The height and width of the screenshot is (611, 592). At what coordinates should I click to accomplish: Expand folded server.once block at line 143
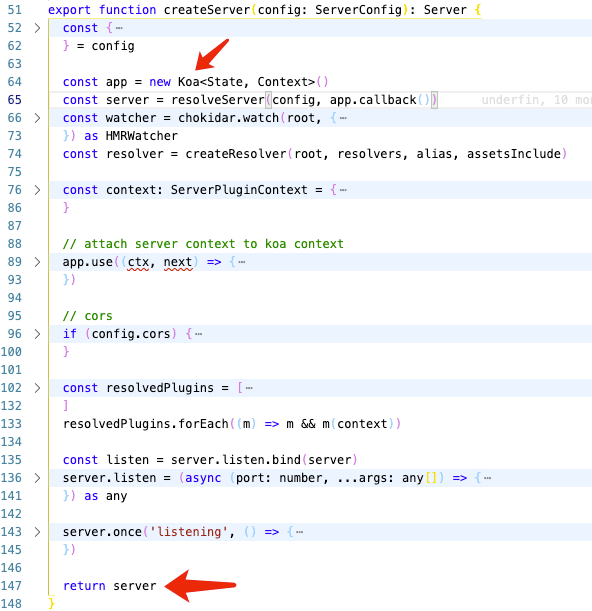coord(37,532)
